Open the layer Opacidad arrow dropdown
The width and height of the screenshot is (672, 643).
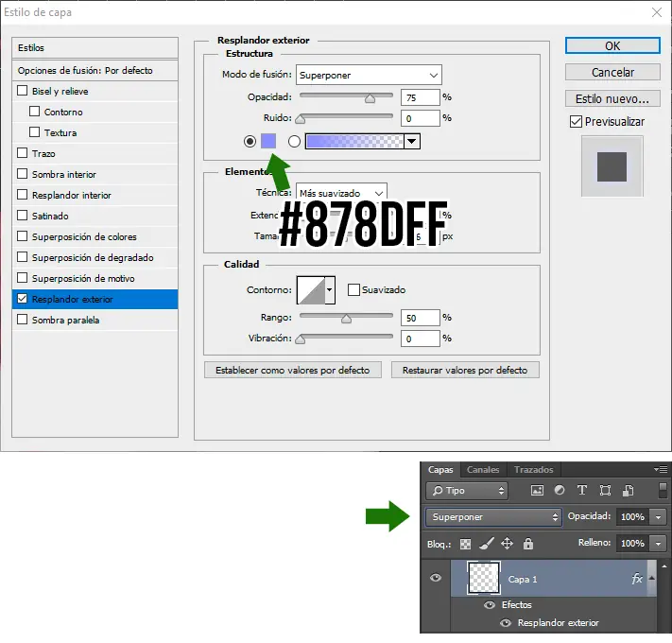coord(658,517)
